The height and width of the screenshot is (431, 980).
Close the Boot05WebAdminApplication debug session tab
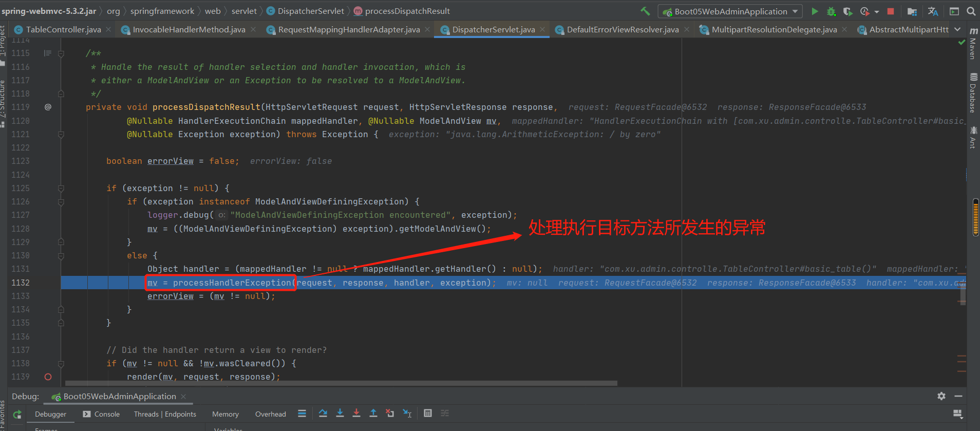pos(183,396)
